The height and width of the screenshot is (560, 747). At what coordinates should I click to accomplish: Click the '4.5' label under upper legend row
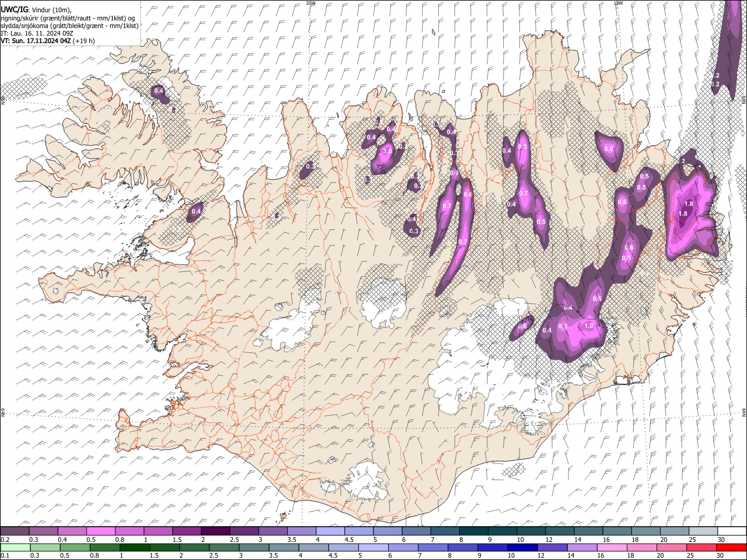tap(349, 540)
